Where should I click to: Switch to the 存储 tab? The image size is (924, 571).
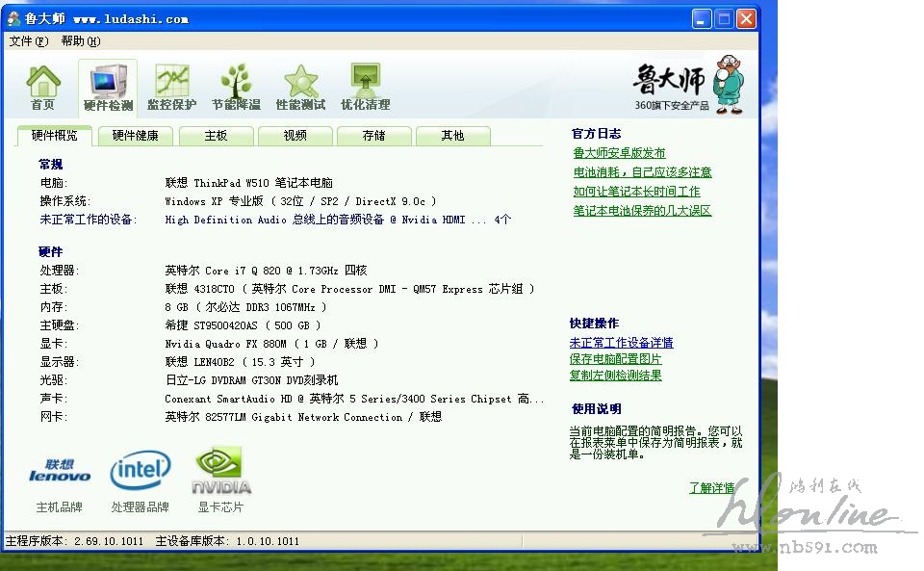click(x=373, y=136)
